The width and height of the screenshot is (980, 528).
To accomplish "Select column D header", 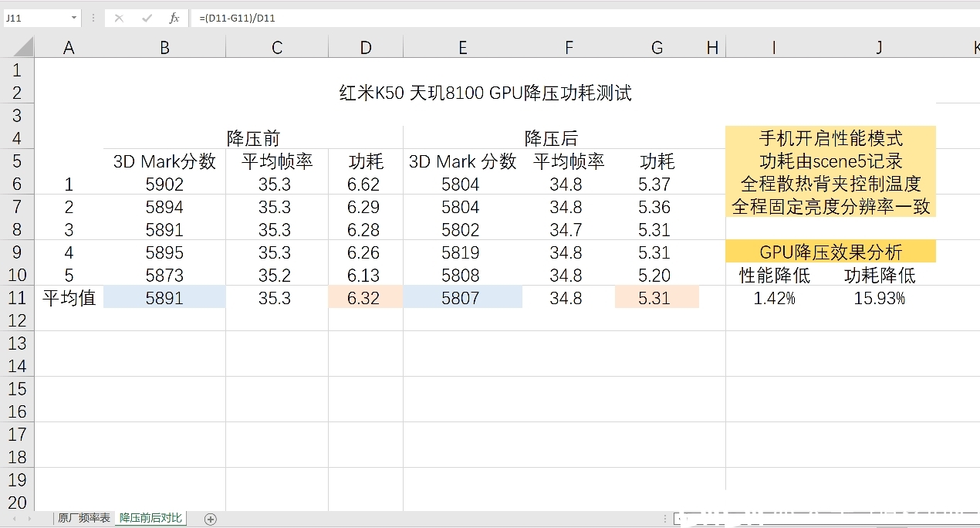I will [x=366, y=48].
